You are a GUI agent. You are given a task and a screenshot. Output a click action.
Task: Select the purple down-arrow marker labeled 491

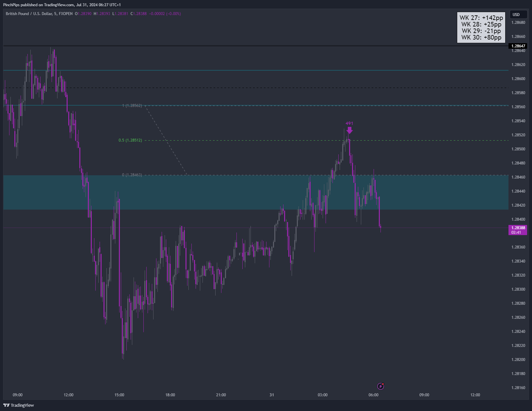349,130
